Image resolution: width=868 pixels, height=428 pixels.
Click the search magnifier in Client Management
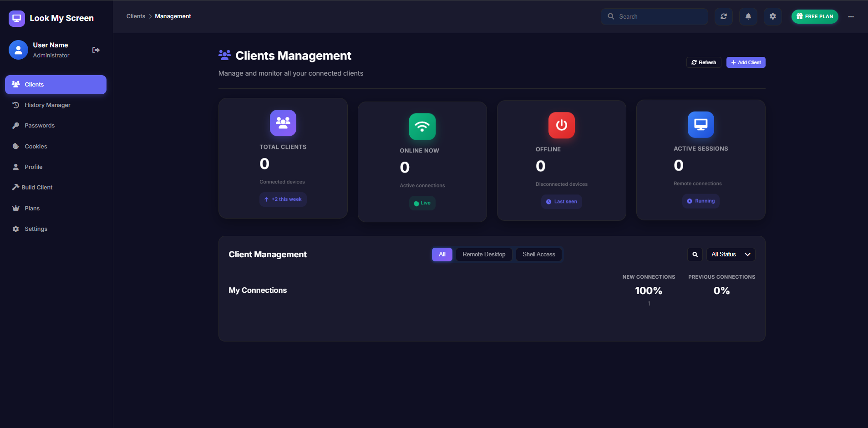pyautogui.click(x=695, y=255)
